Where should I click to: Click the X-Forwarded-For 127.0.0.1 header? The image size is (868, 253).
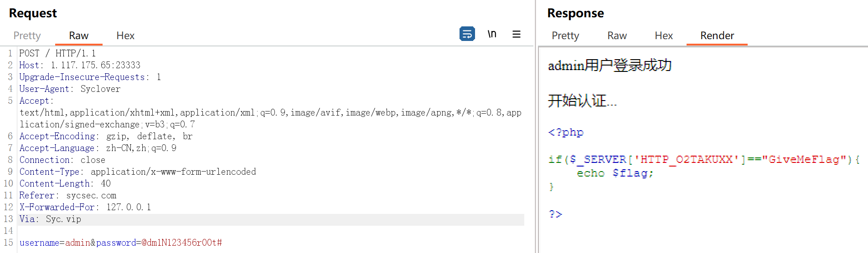(x=85, y=207)
